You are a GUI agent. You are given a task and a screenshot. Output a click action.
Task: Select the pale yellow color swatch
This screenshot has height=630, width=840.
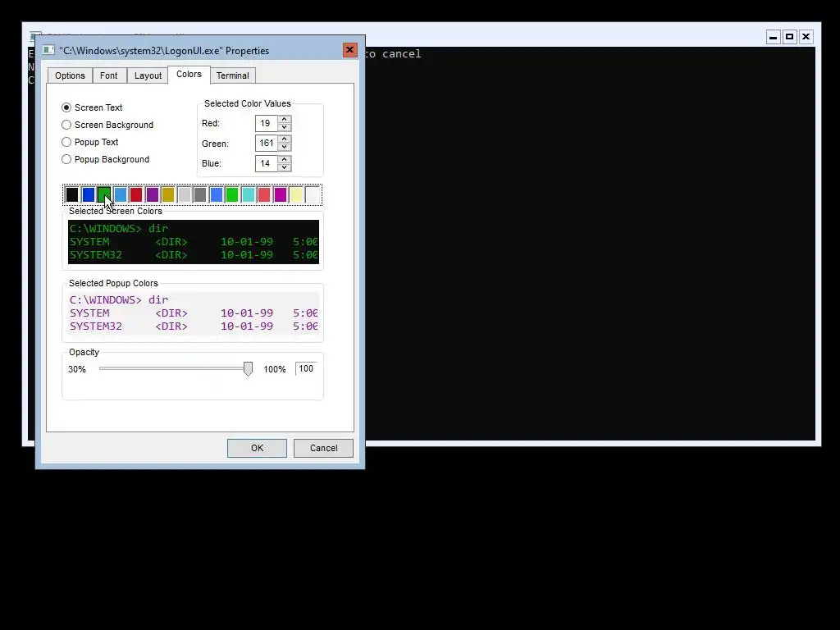click(296, 194)
